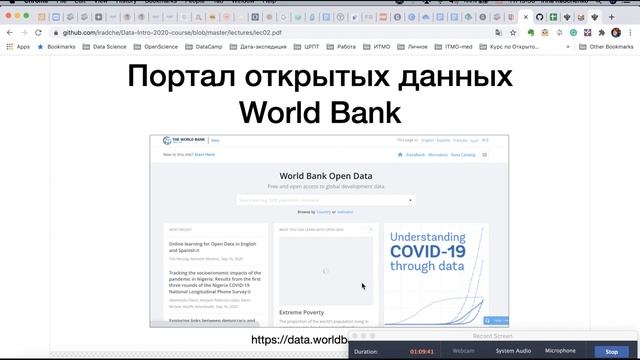Open the Дата-экспедиция bookmarks folder
The height and width of the screenshot is (360, 640).
[258, 47]
